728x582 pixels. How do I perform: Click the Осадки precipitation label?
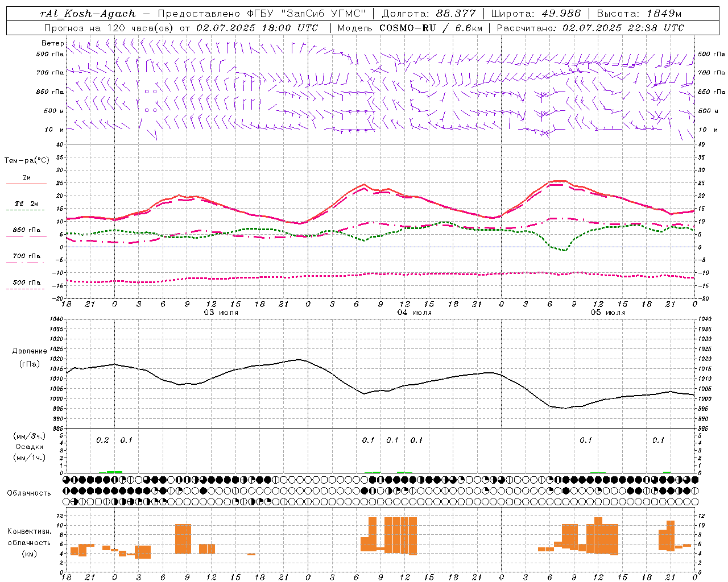(30, 447)
